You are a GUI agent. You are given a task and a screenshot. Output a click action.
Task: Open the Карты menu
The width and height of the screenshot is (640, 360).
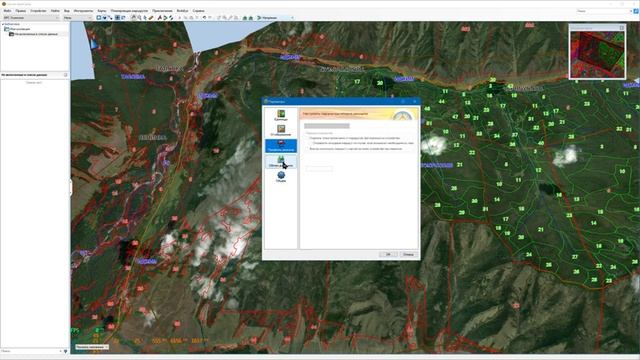[102, 11]
